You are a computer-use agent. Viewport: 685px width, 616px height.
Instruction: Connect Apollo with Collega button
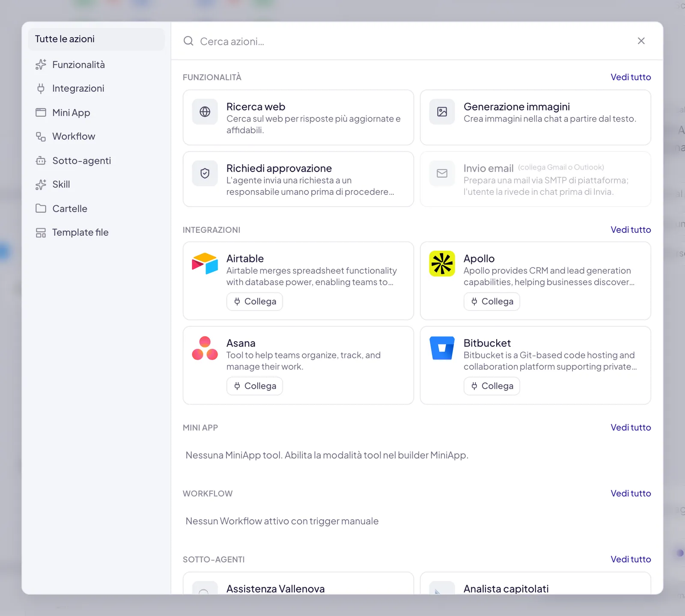[x=492, y=301]
